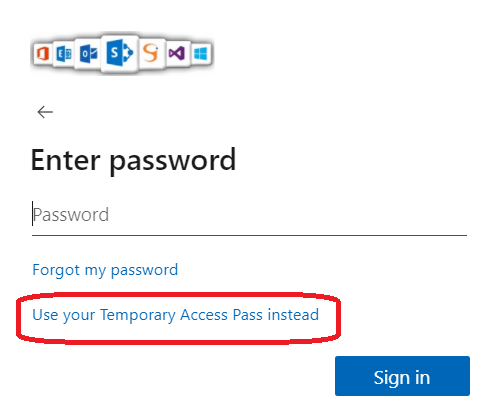Use your Temporary Access Pass instead

(175, 315)
